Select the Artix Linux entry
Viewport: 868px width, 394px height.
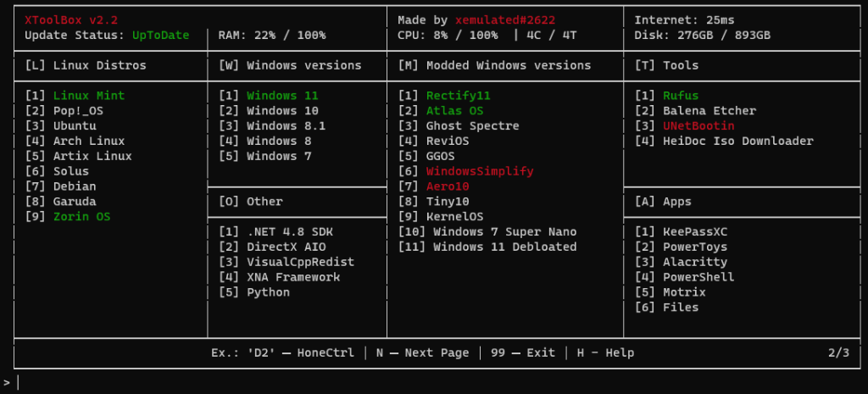[78, 156]
